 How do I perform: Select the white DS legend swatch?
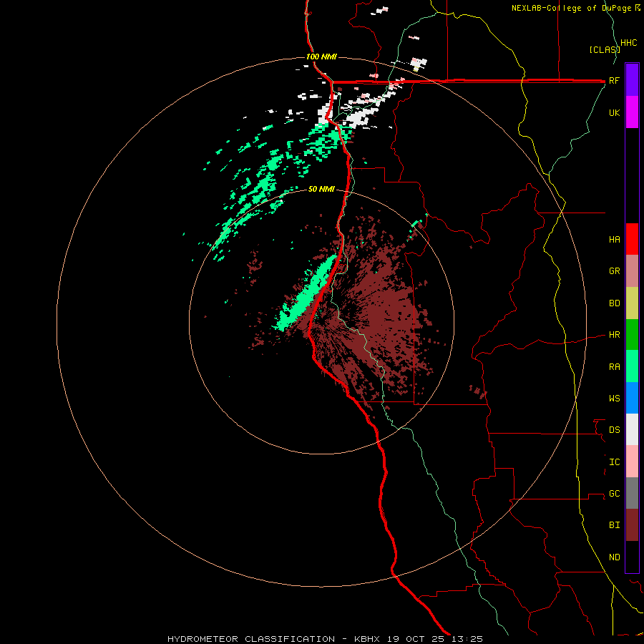coord(632,429)
